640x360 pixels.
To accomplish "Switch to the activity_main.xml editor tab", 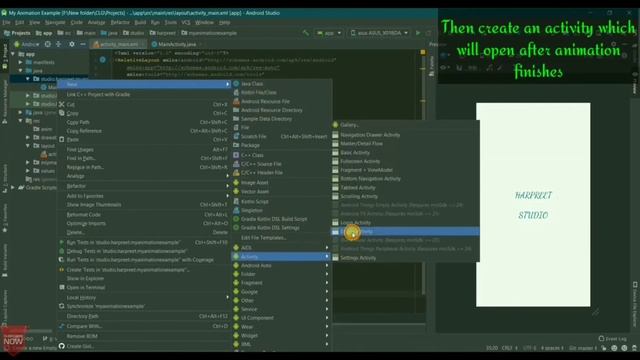I will coord(118,44).
